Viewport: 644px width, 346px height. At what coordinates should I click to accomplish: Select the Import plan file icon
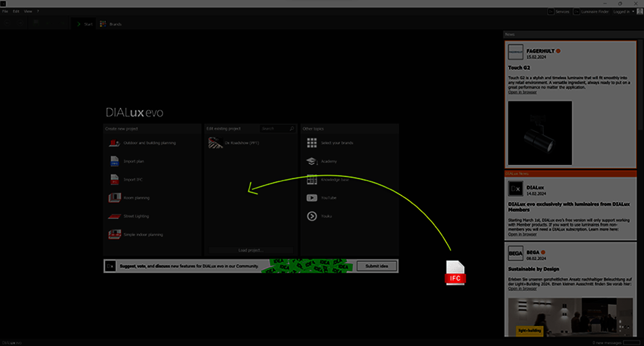tap(114, 161)
